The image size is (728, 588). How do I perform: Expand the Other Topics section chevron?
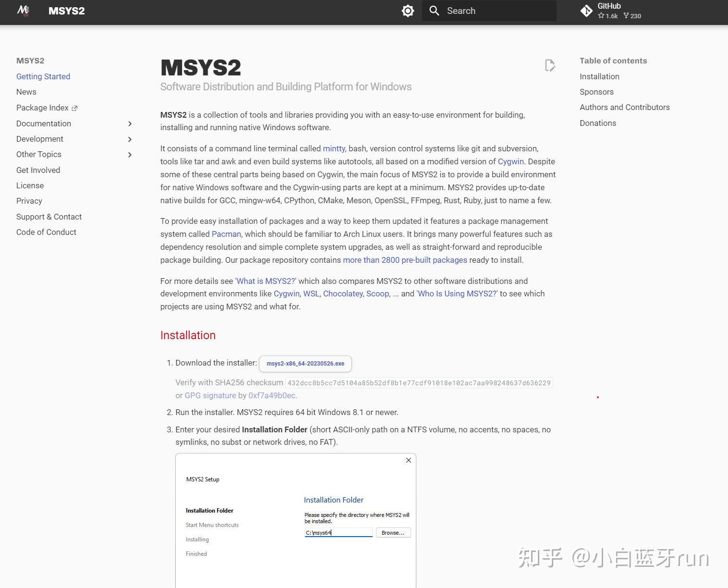click(x=130, y=154)
